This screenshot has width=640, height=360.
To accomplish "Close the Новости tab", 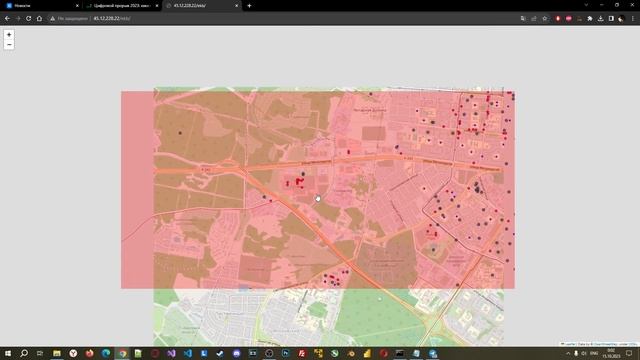I will pyautogui.click(x=77, y=6).
